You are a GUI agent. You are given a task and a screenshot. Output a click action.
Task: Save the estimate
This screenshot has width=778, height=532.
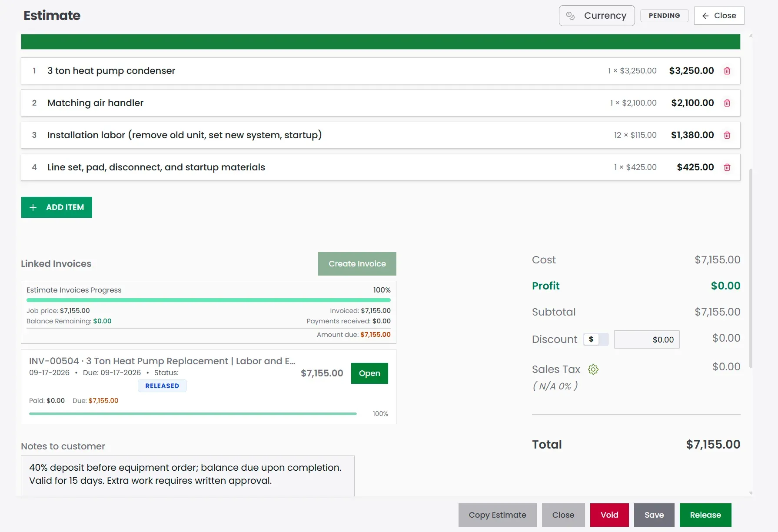coord(654,515)
